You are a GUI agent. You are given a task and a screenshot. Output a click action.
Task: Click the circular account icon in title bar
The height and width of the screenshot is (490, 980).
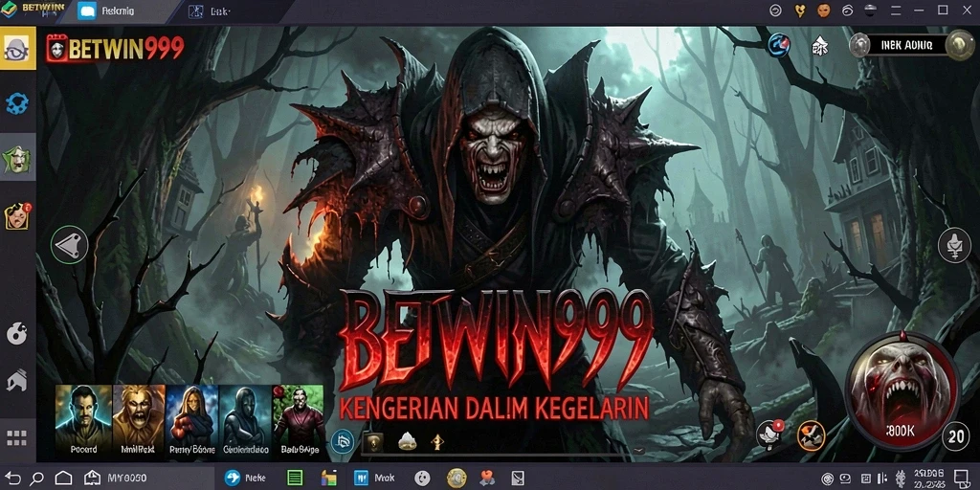pyautogui.click(x=775, y=10)
